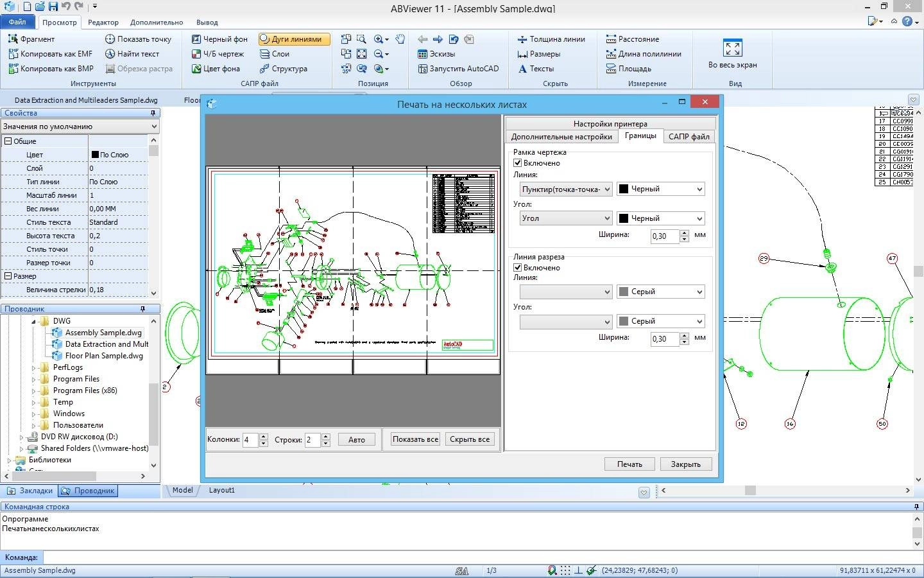The width and height of the screenshot is (924, 578).
Task: Click Копировать как EMF
Action: (x=50, y=54)
